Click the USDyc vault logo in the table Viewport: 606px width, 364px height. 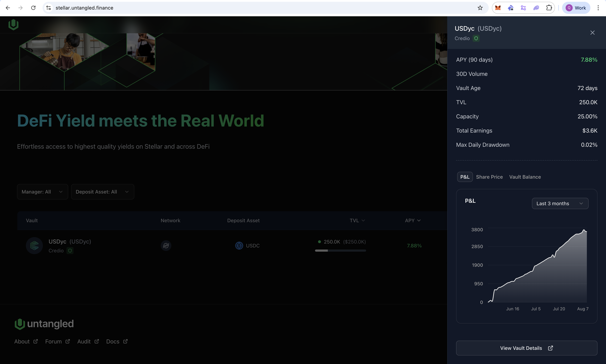pyautogui.click(x=34, y=245)
